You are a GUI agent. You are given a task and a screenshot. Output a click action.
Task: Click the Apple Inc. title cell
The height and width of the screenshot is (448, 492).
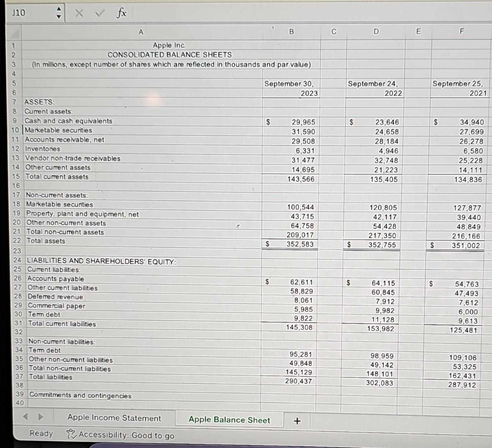[169, 45]
